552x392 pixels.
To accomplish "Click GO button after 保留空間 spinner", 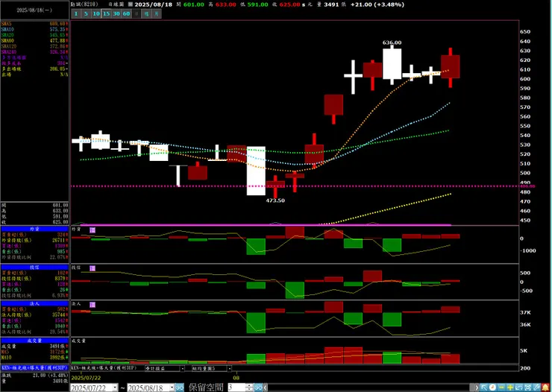I will (258, 388).
